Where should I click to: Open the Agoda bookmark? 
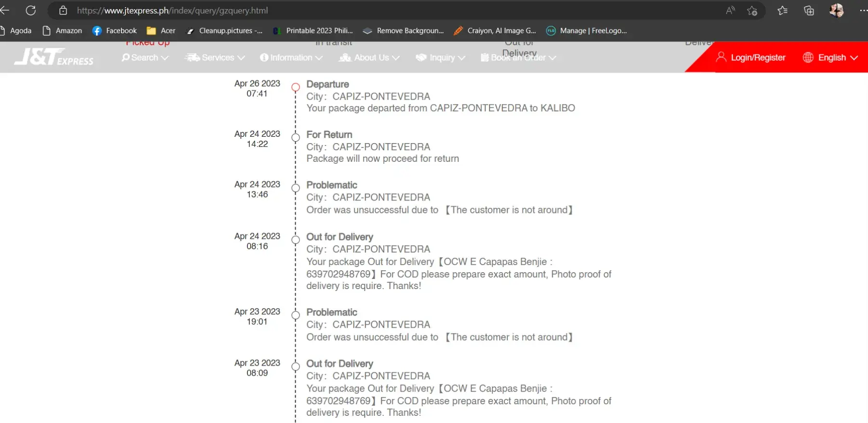pyautogui.click(x=16, y=31)
